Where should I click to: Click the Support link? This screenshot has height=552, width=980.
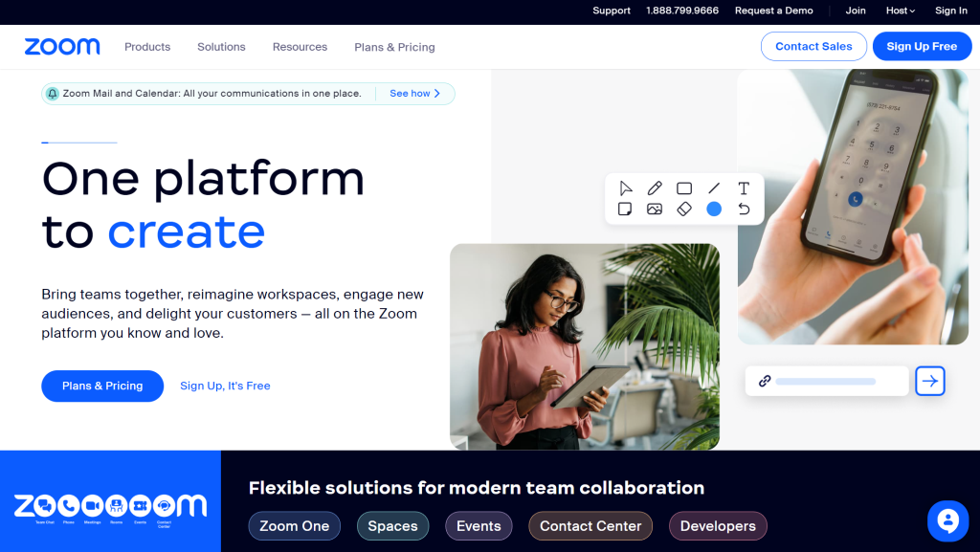[612, 11]
